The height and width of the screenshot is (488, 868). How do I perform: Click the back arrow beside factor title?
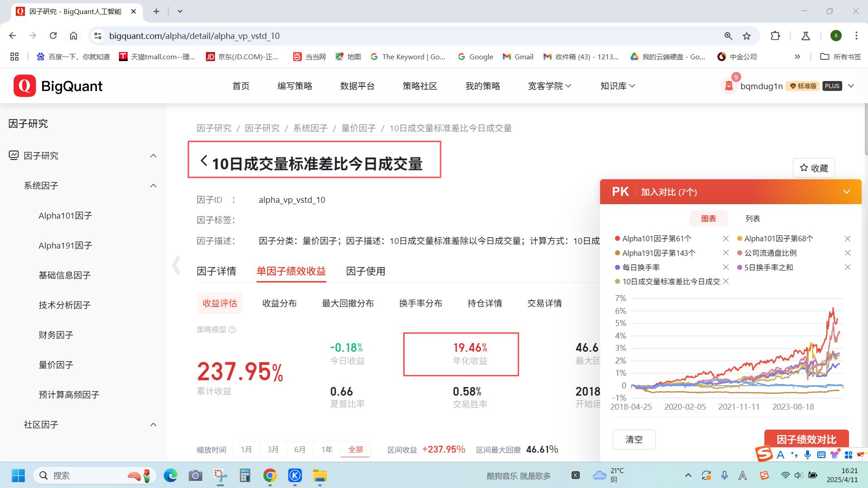tap(204, 161)
